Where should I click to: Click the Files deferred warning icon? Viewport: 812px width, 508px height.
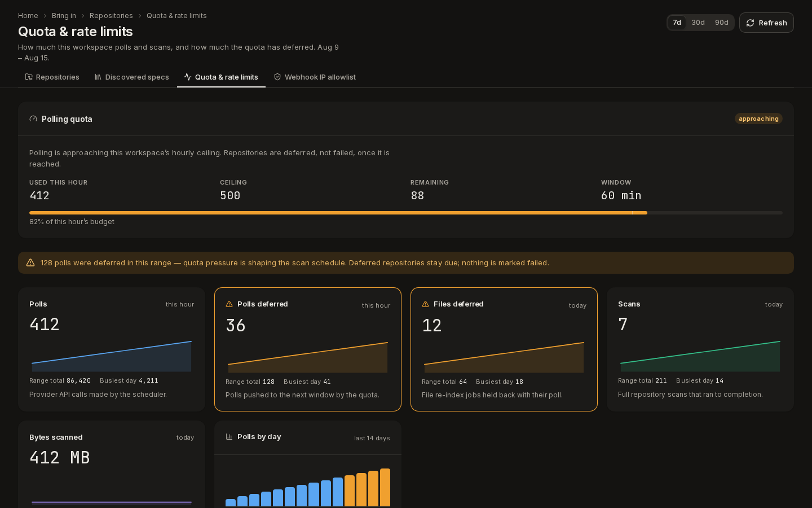(426, 304)
